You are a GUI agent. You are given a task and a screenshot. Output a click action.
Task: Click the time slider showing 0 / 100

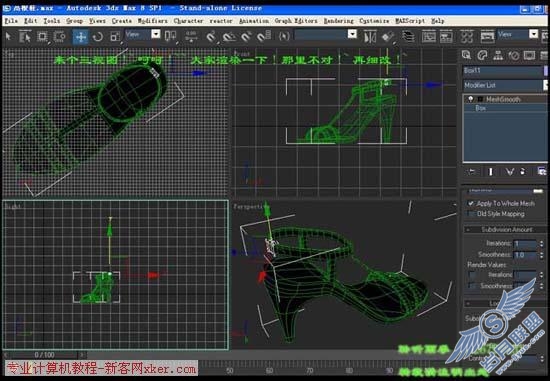point(45,355)
